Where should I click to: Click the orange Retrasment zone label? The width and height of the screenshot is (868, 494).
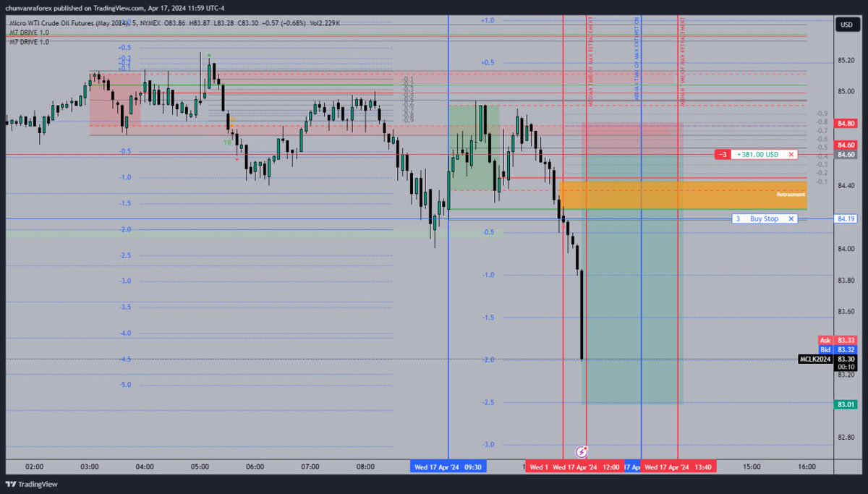tap(791, 195)
